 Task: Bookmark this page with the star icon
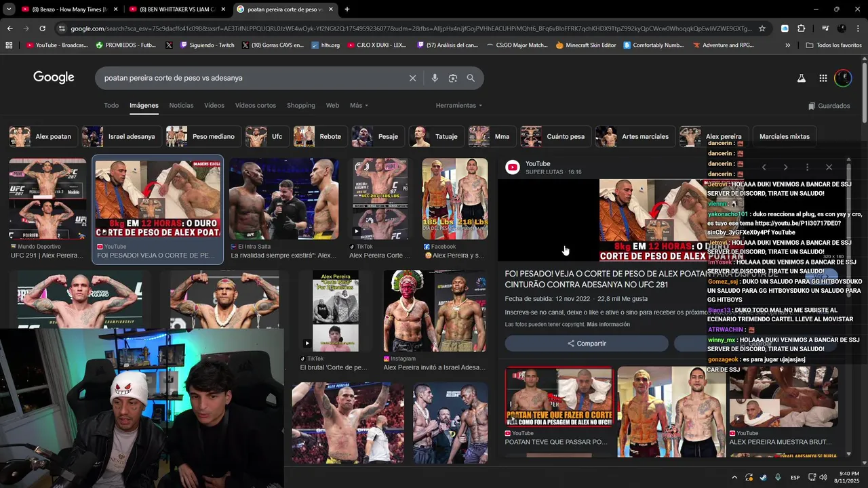pyautogui.click(x=762, y=28)
